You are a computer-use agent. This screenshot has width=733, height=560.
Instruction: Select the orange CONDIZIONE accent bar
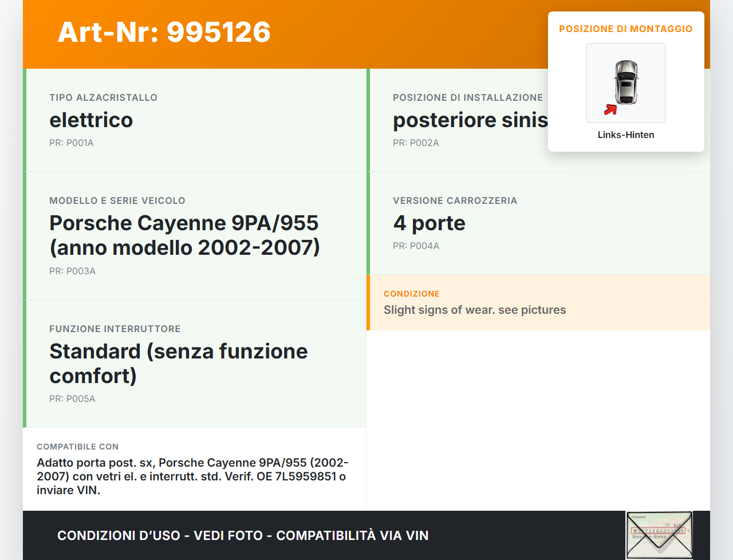click(368, 302)
